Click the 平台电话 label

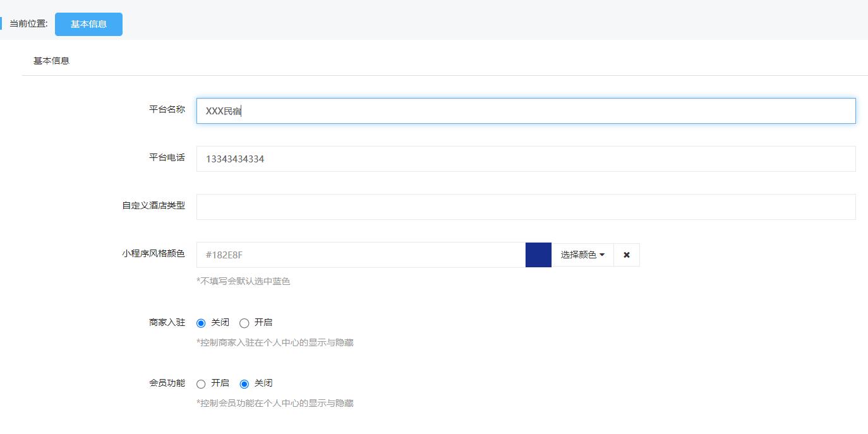[x=167, y=157]
